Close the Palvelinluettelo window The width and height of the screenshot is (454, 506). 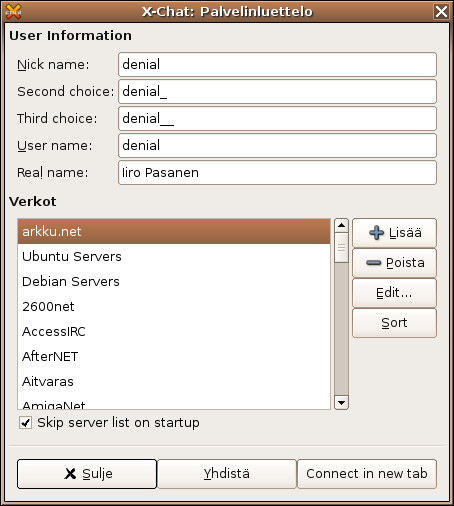coord(441,12)
